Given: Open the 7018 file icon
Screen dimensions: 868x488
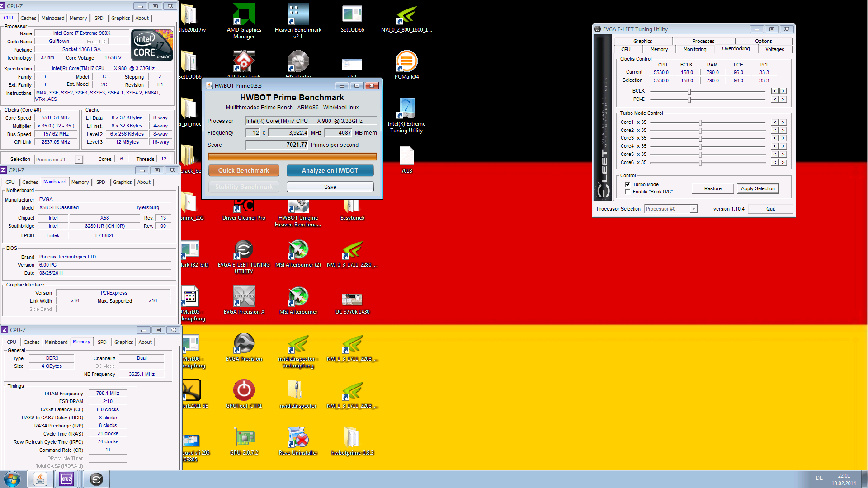Looking at the screenshot, I should pyautogui.click(x=406, y=160).
